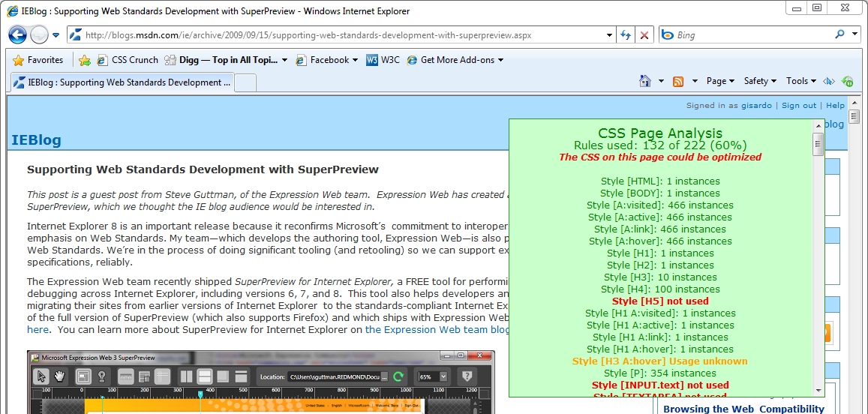Start search with the magnifier icon
This screenshot has width=868, height=414.
pos(839,34)
